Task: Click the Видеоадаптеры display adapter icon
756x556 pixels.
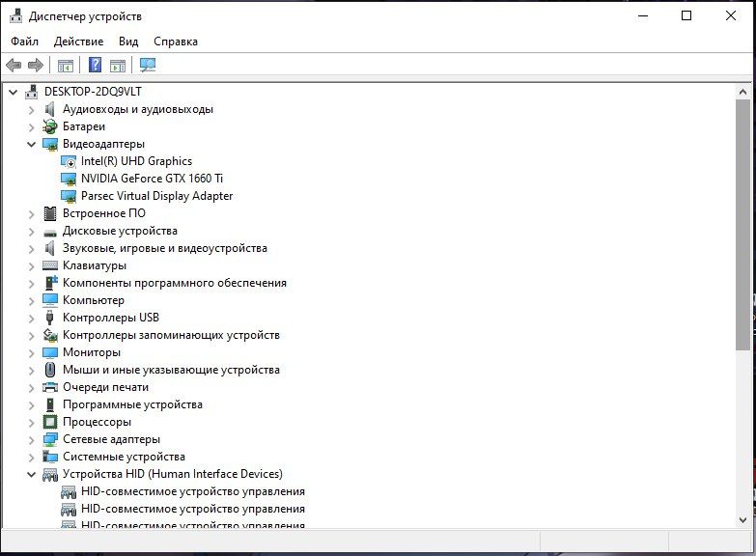Action: 50,144
